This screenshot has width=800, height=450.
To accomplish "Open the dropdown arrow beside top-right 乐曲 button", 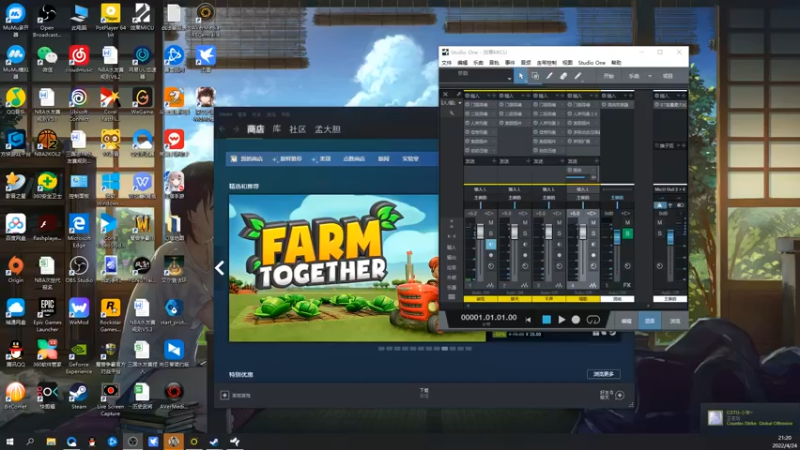I will click(649, 76).
